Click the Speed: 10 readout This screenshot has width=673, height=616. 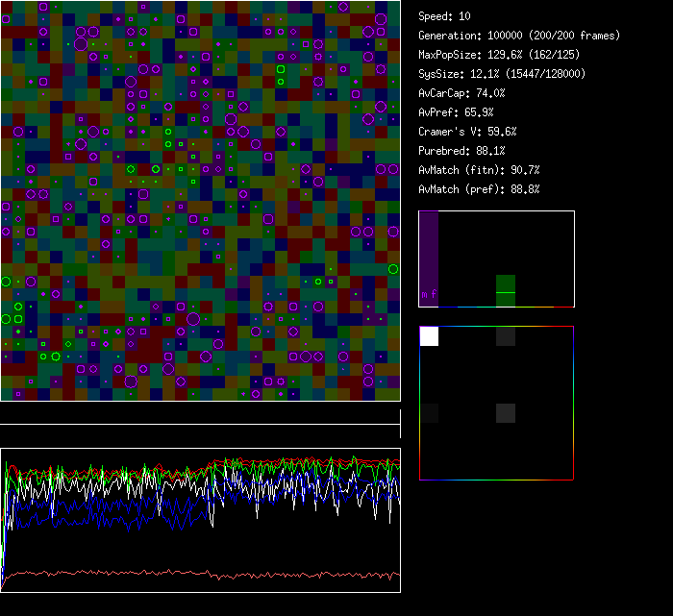pyautogui.click(x=444, y=16)
